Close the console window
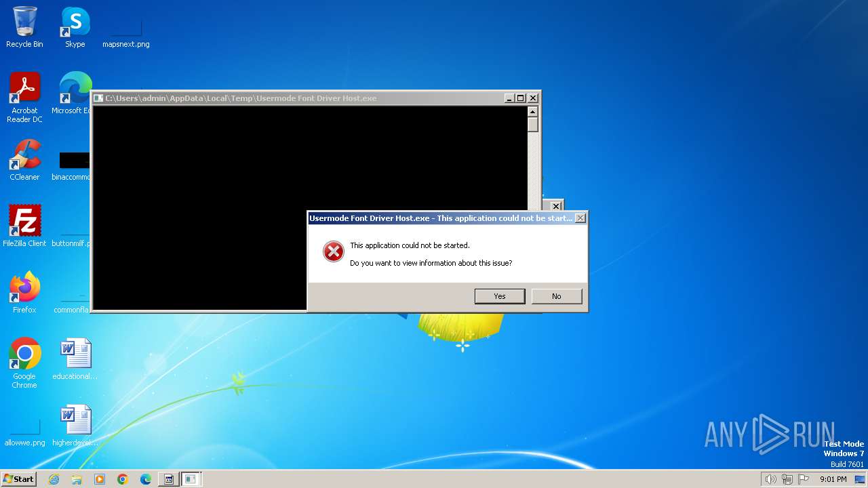Screen dimensions: 868x488 click(x=533, y=98)
